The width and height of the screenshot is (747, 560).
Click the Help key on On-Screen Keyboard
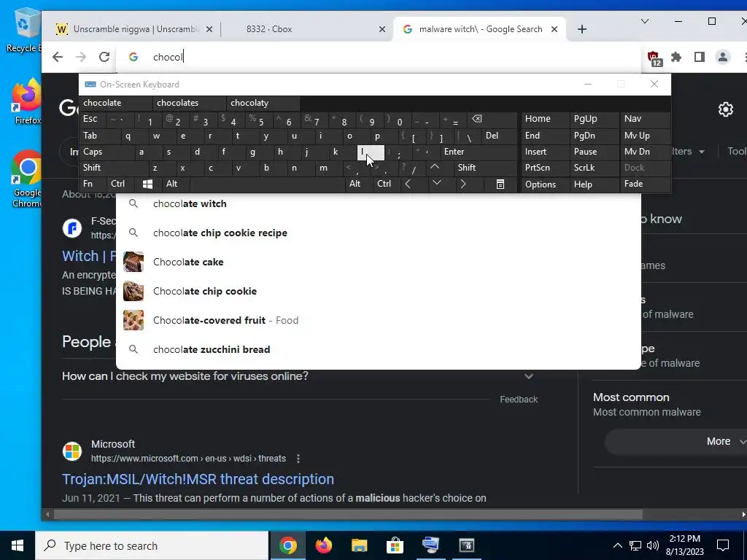tap(595, 184)
